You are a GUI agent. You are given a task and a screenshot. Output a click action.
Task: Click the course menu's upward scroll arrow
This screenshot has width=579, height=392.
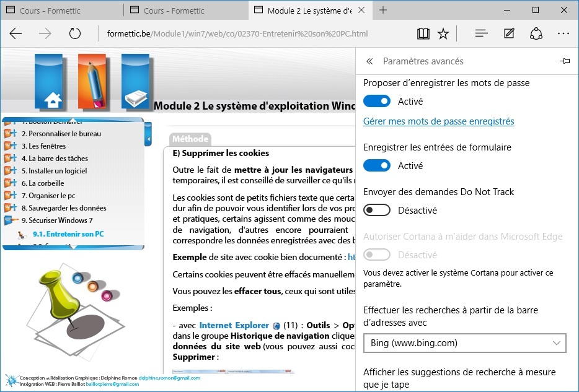tap(73, 120)
